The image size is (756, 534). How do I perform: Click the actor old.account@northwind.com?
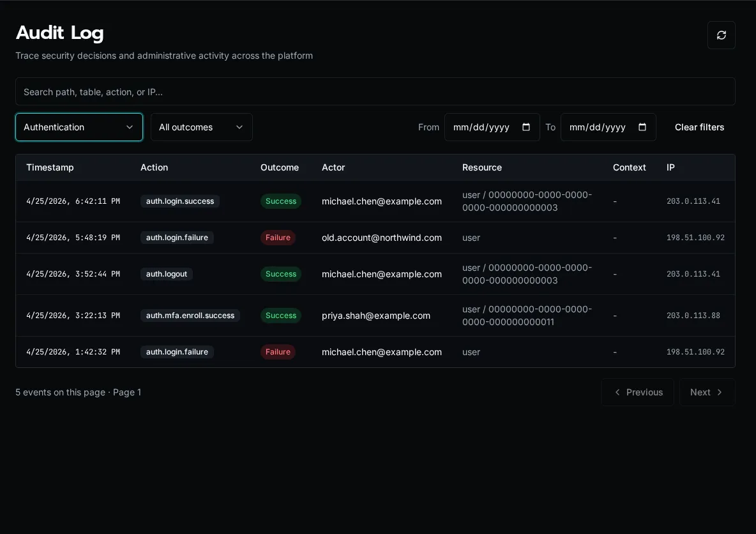(381, 238)
